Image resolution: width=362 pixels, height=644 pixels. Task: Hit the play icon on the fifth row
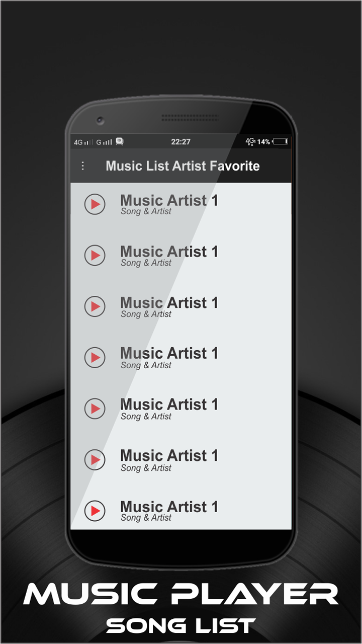click(95, 409)
